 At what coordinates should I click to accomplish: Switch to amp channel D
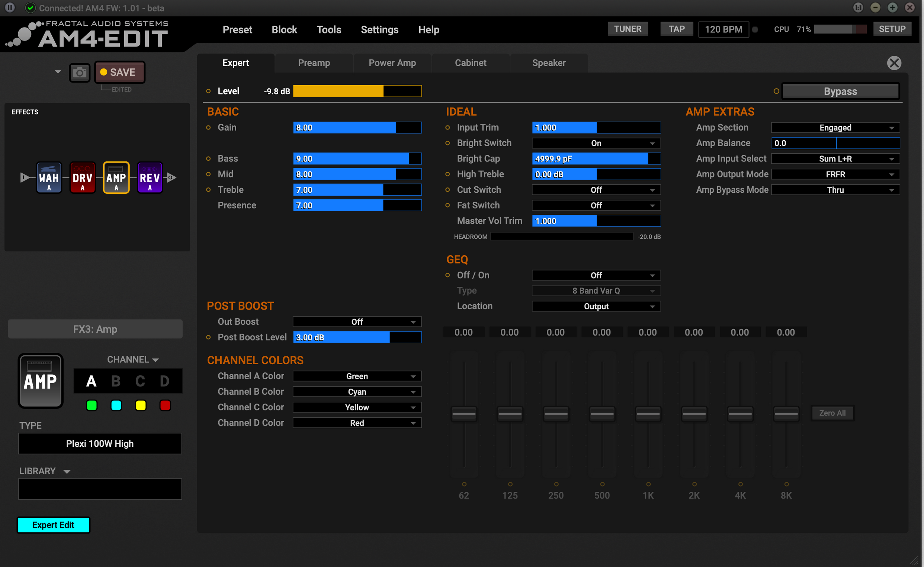pos(164,381)
